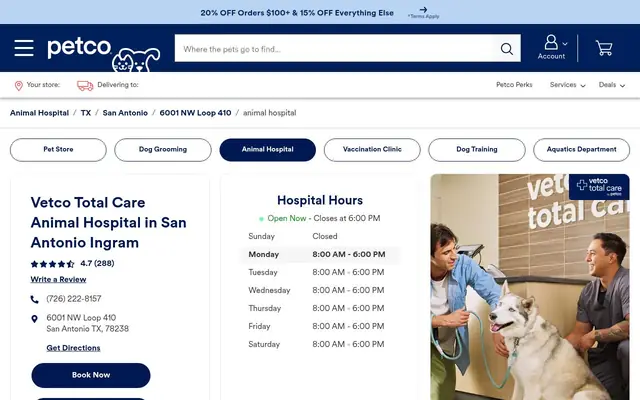Click the search magnifier icon

click(507, 49)
